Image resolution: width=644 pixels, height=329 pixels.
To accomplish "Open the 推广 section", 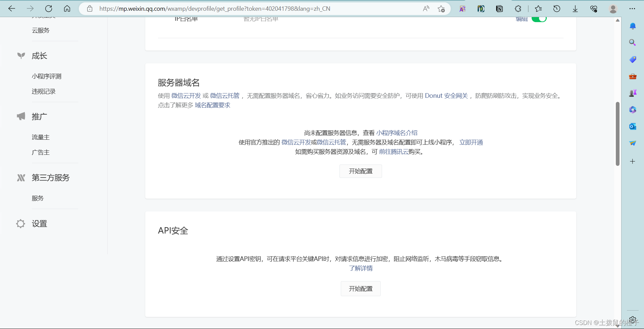I will [x=39, y=117].
